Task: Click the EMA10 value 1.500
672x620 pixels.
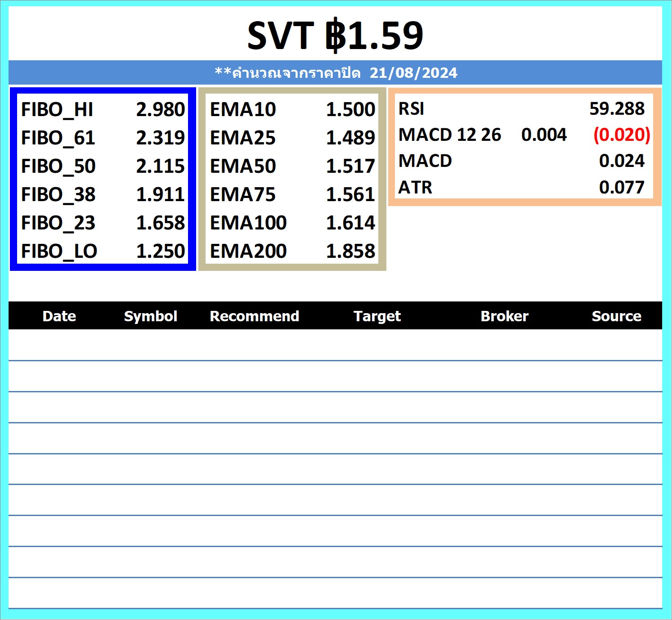Action: pyautogui.click(x=350, y=109)
